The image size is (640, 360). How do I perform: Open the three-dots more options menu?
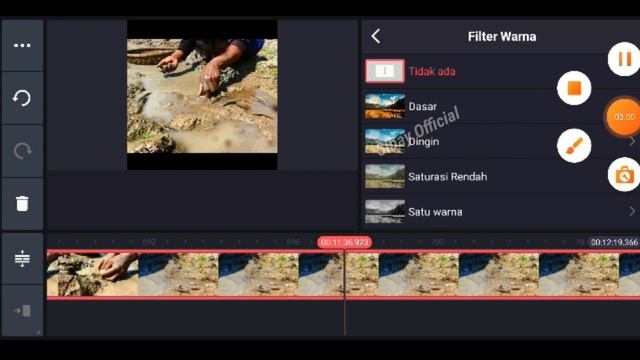click(x=22, y=45)
